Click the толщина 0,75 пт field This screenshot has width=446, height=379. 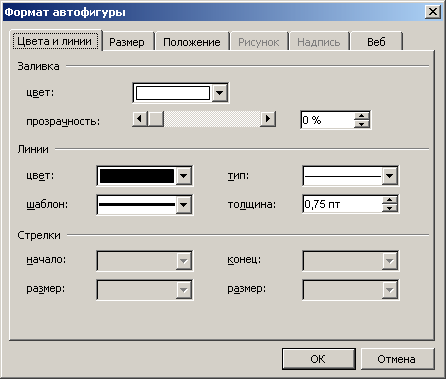tap(342, 204)
